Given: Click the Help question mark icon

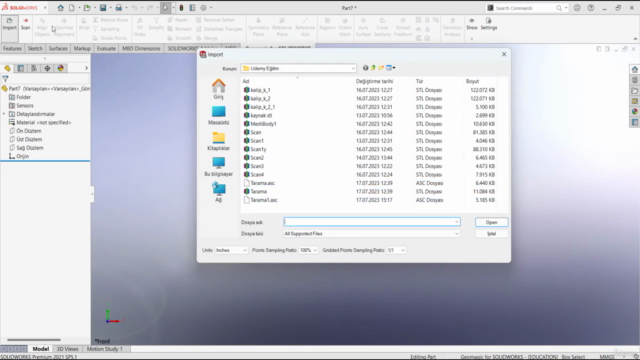Looking at the screenshot, I should (x=591, y=8).
